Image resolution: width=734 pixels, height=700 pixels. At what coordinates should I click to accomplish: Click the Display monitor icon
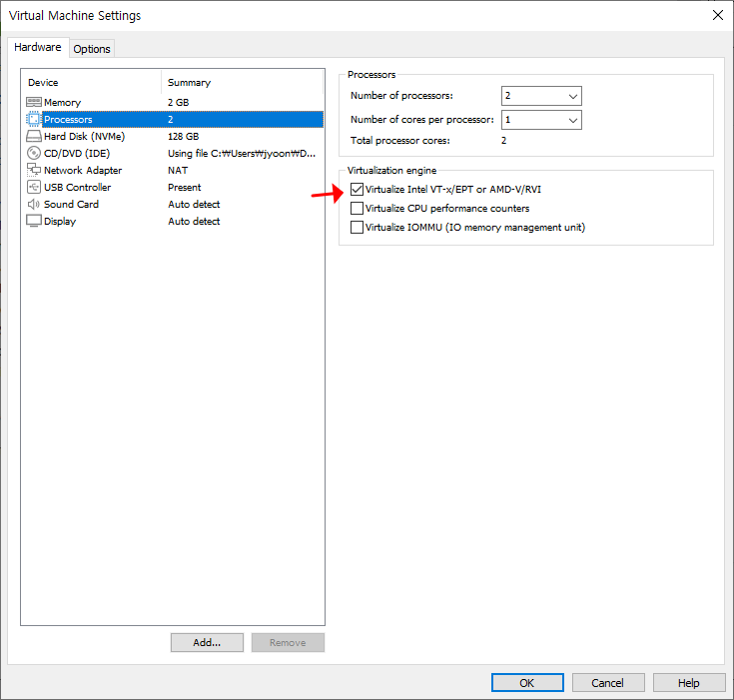(x=34, y=221)
